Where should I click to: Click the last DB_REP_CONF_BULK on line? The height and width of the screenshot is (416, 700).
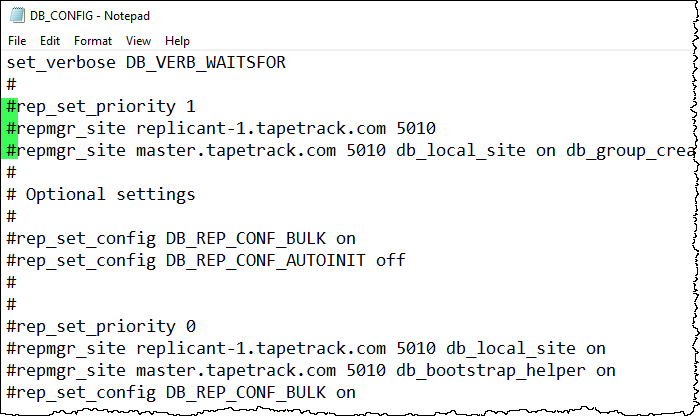click(181, 393)
